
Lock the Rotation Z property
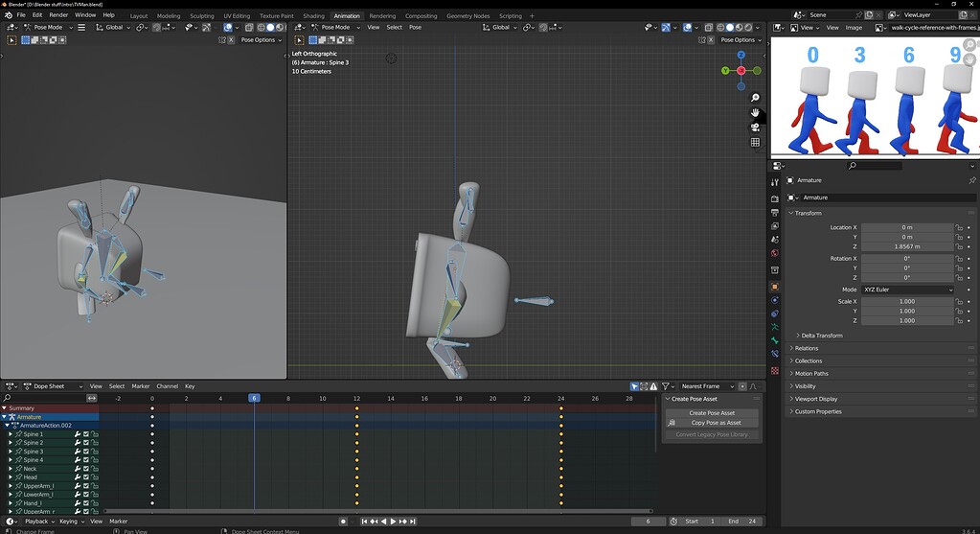959,278
